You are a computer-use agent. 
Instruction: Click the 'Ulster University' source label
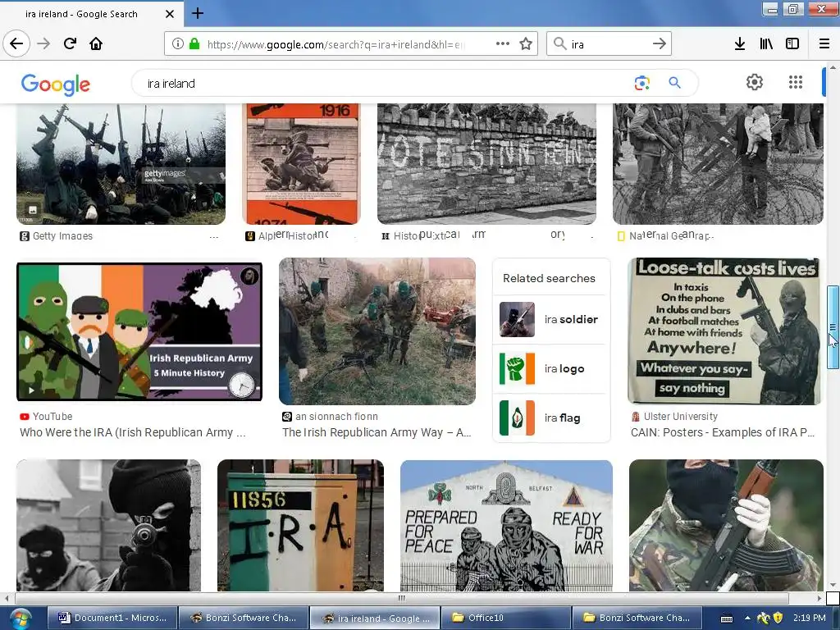coord(680,416)
